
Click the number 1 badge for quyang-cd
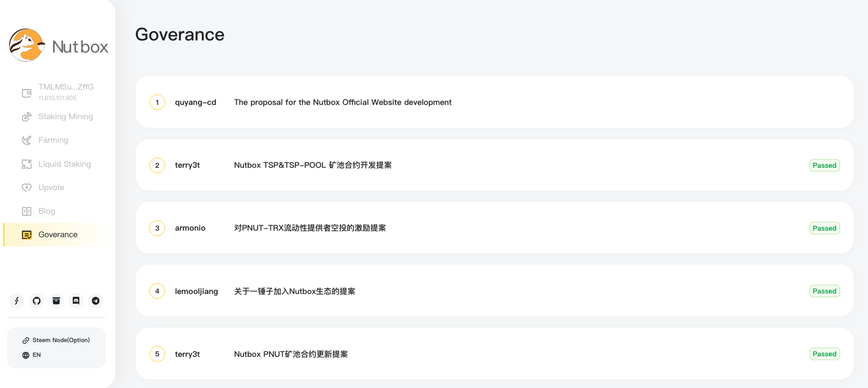[157, 102]
